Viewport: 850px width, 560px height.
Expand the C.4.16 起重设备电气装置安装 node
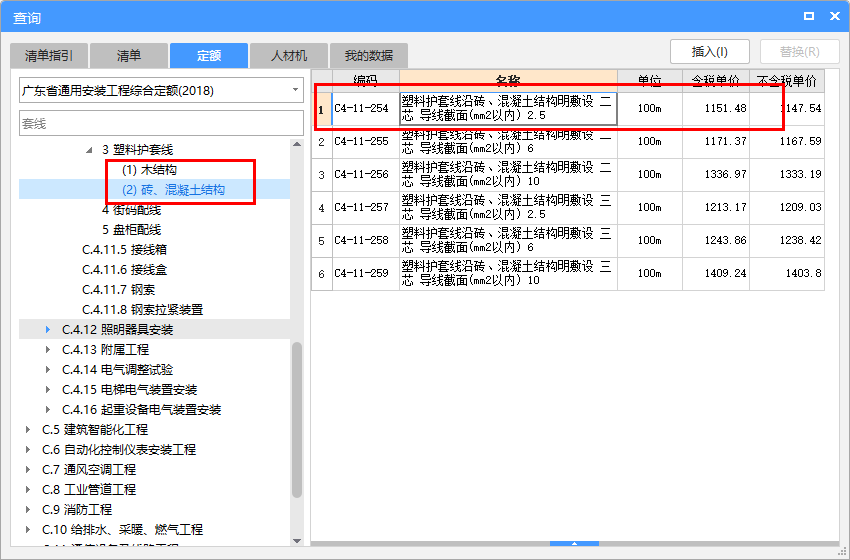[48, 410]
